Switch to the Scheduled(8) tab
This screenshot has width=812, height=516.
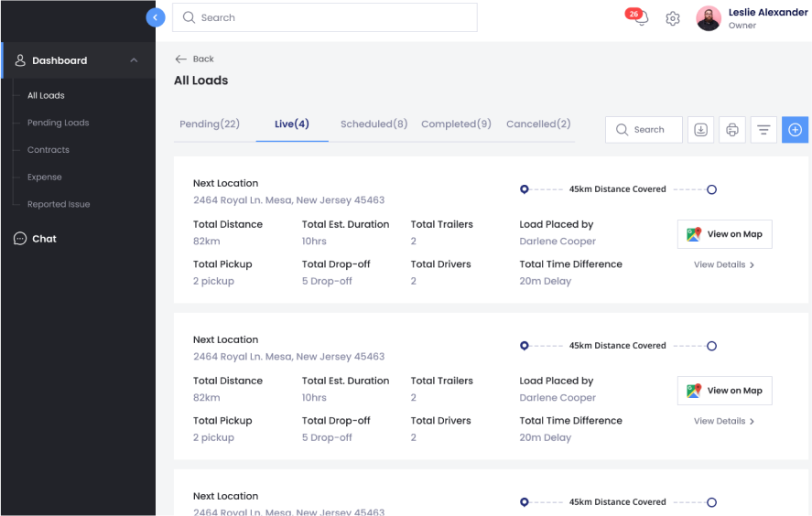click(x=374, y=124)
